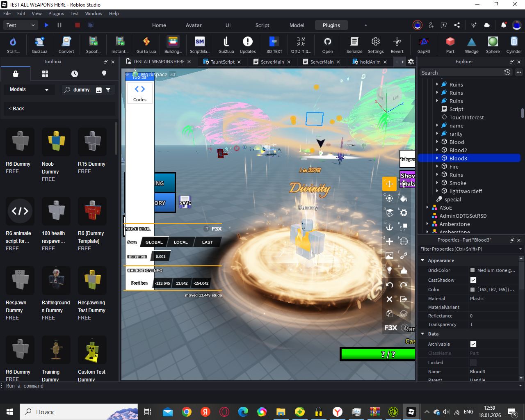Image resolution: width=525 pixels, height=420 pixels.
Task: Open the Plugins menu
Action: (x=56, y=14)
